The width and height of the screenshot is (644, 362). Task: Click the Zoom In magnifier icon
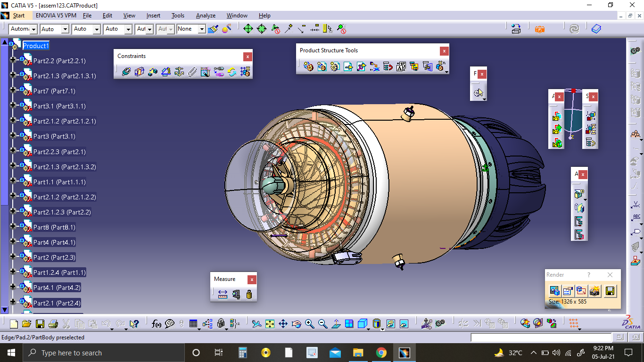coord(309,324)
